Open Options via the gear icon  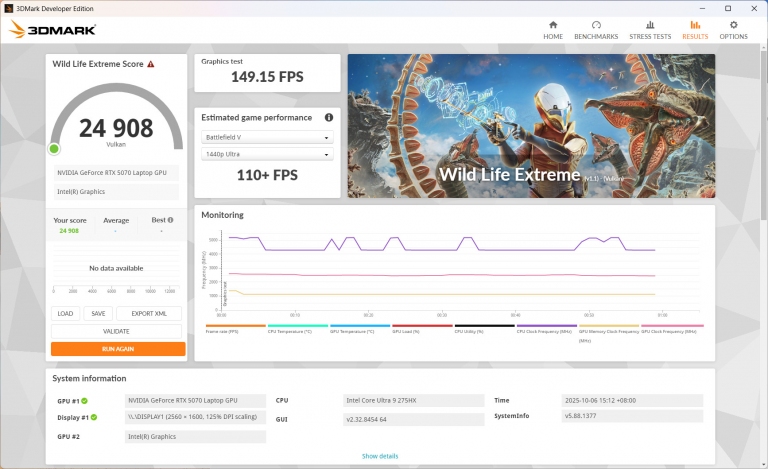click(x=733, y=25)
